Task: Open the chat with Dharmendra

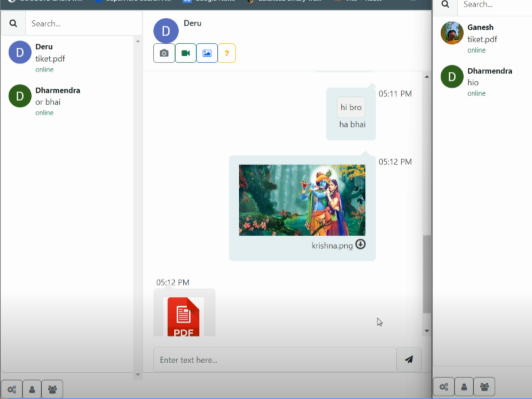Action: coord(68,100)
